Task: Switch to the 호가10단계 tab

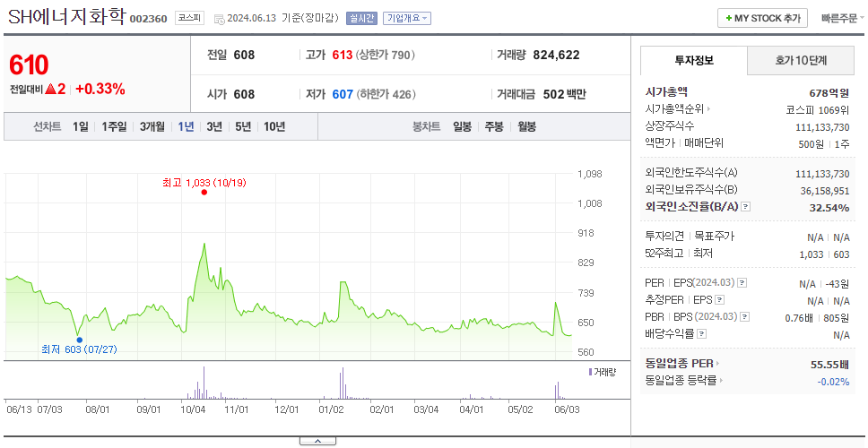Action: click(x=801, y=60)
